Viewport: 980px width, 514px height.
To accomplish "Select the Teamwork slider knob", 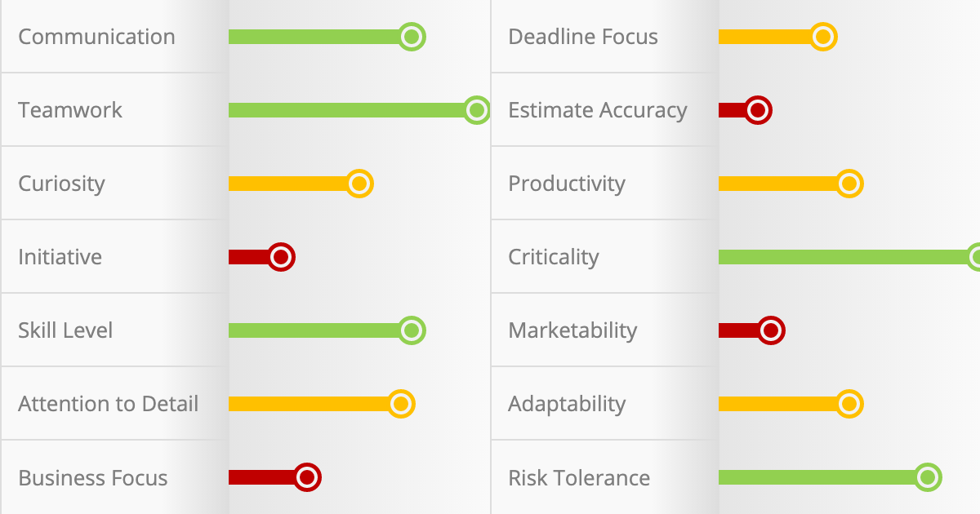I will [x=476, y=110].
